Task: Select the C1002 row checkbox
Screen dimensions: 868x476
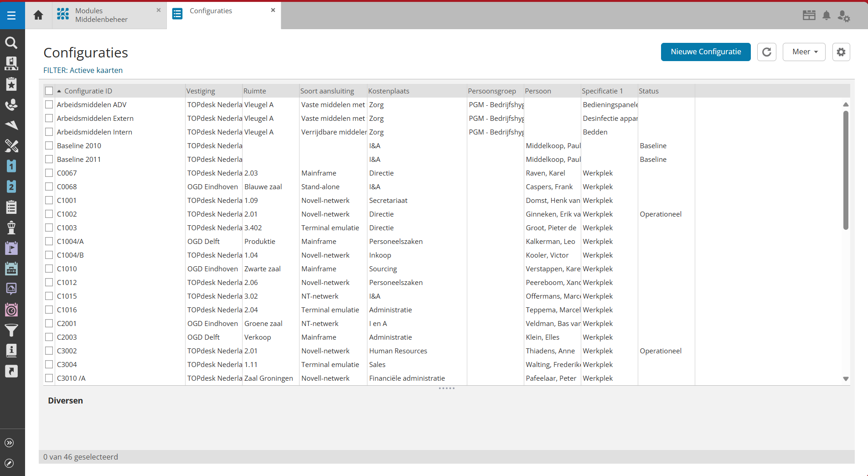Action: [x=49, y=214]
